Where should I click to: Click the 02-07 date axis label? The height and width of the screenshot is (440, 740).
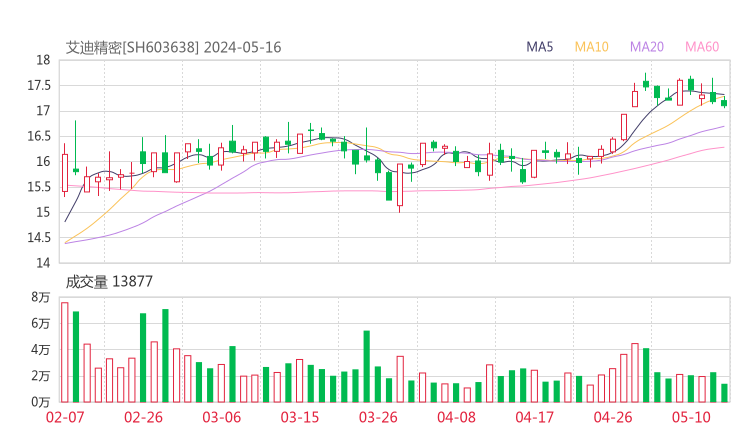pos(65,417)
